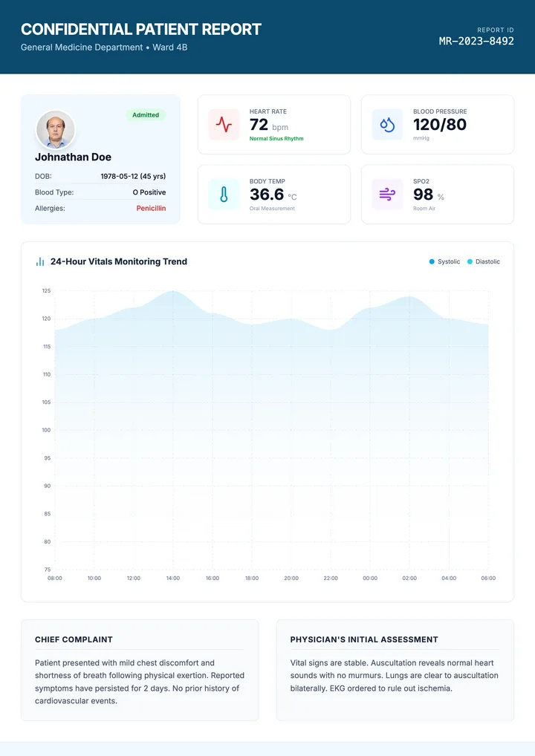The height and width of the screenshot is (756, 535).
Task: Click the SPO2 card label
Action: 421,181
